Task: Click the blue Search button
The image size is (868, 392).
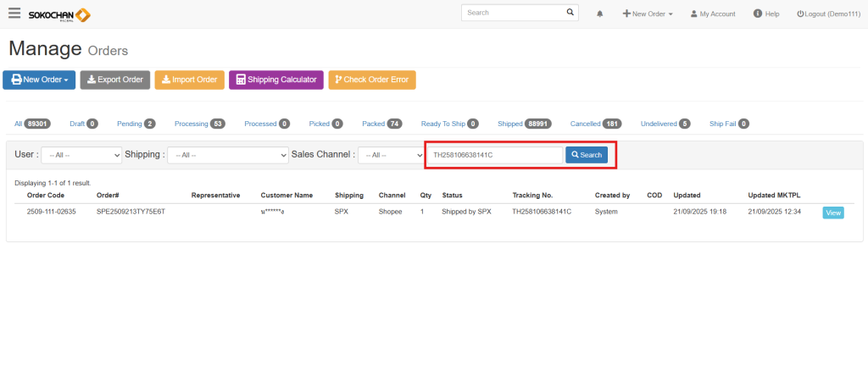Action: (x=587, y=155)
